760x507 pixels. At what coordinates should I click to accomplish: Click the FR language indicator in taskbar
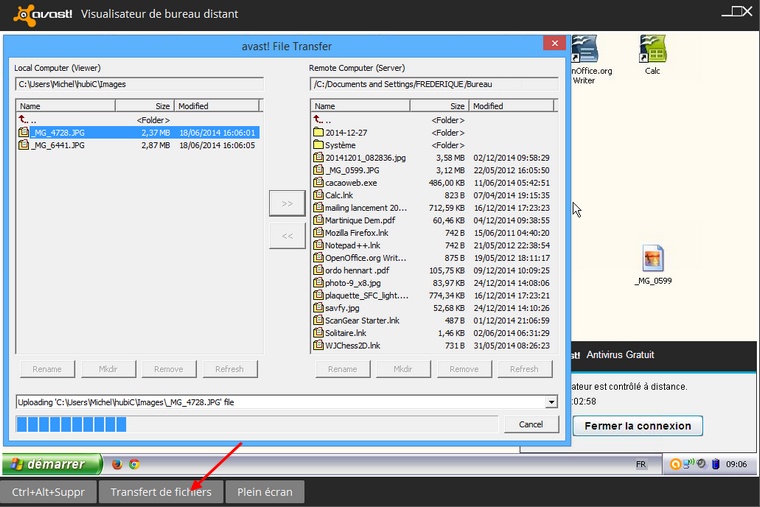[x=641, y=464]
